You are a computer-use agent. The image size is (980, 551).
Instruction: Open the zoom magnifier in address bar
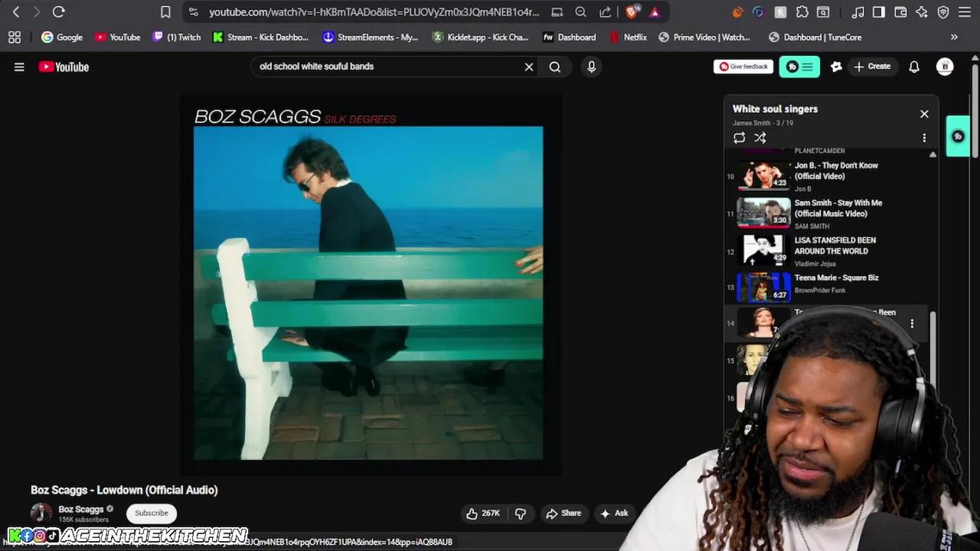pyautogui.click(x=580, y=12)
